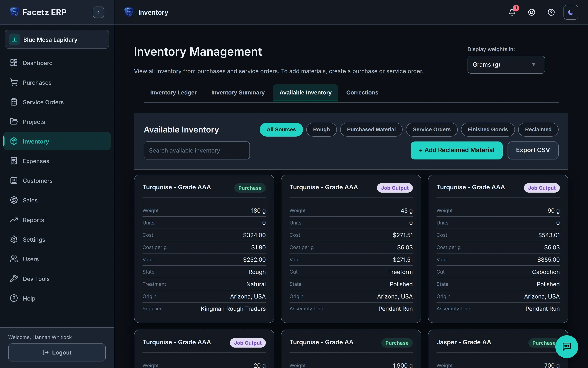
Task: Select the All Sources filter
Action: tap(281, 129)
